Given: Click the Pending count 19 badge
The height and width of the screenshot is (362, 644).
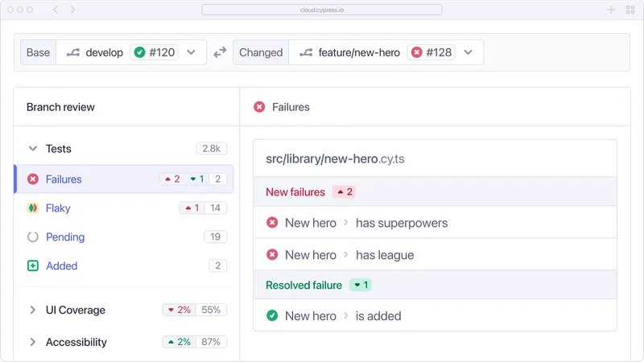Looking at the screenshot, I should click(215, 237).
